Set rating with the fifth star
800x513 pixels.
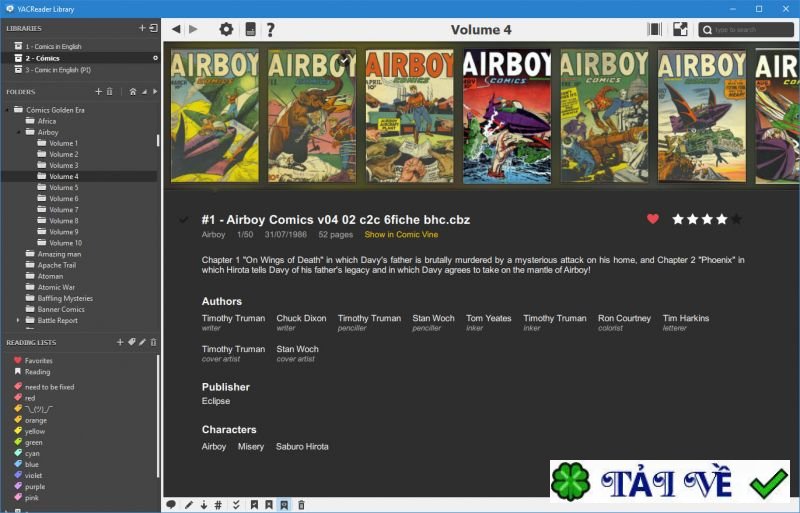pos(737,219)
